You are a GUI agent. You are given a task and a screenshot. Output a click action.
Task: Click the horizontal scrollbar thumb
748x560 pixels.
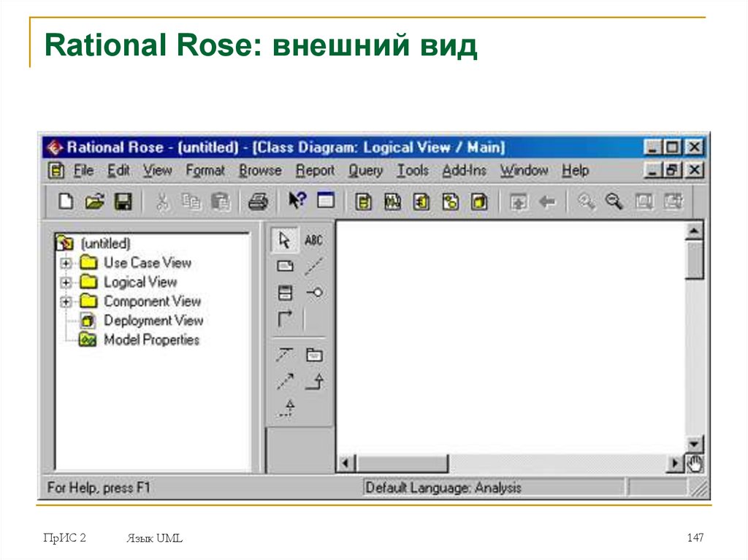coord(402,463)
